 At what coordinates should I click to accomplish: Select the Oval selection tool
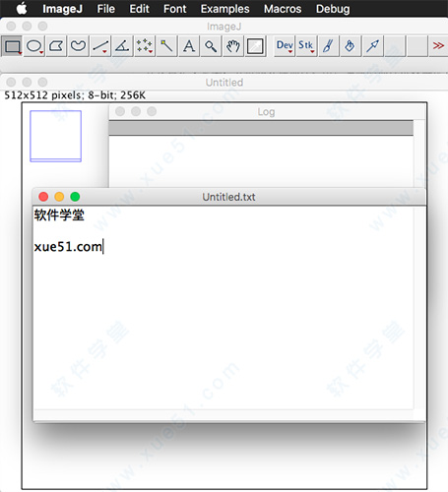[x=34, y=46]
